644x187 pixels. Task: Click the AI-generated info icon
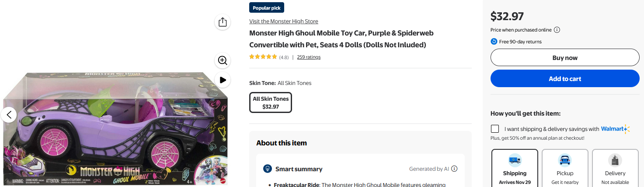coord(454,169)
